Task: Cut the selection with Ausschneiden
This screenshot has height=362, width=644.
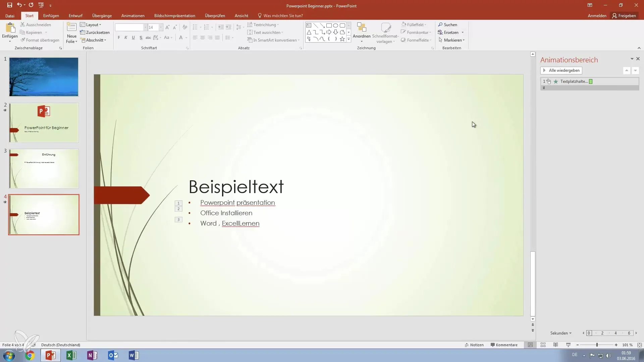Action: click(x=36, y=24)
